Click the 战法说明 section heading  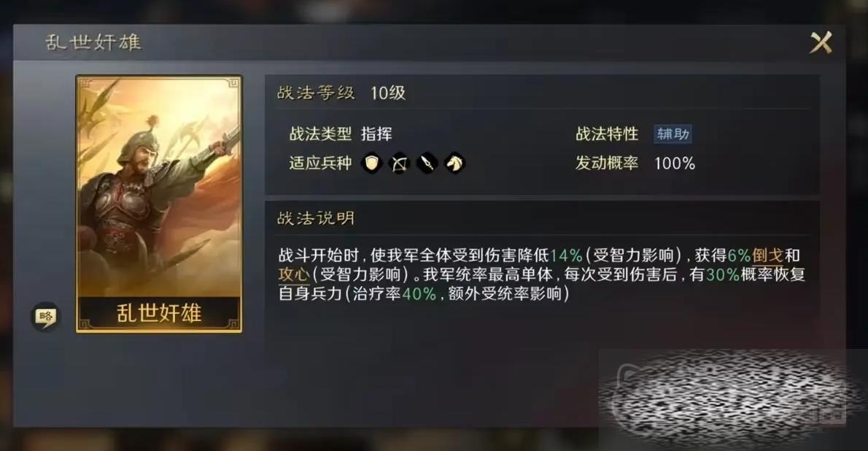click(x=316, y=218)
